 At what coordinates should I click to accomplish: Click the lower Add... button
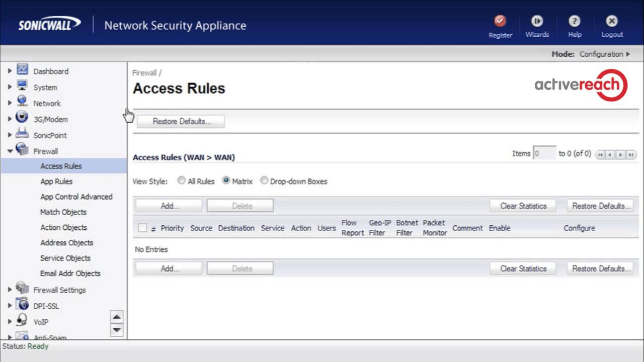pyautogui.click(x=169, y=268)
